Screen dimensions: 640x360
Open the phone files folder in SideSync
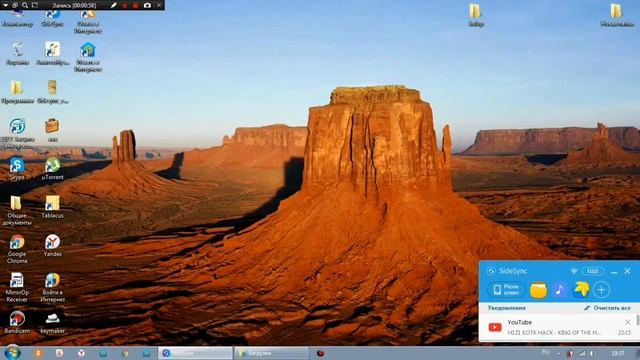[538, 290]
